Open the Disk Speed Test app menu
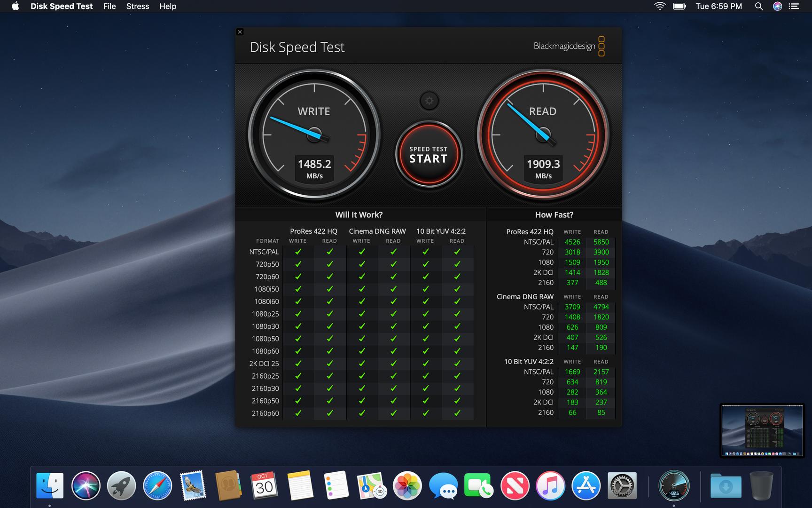Viewport: 812px width, 508px height. coord(62,6)
